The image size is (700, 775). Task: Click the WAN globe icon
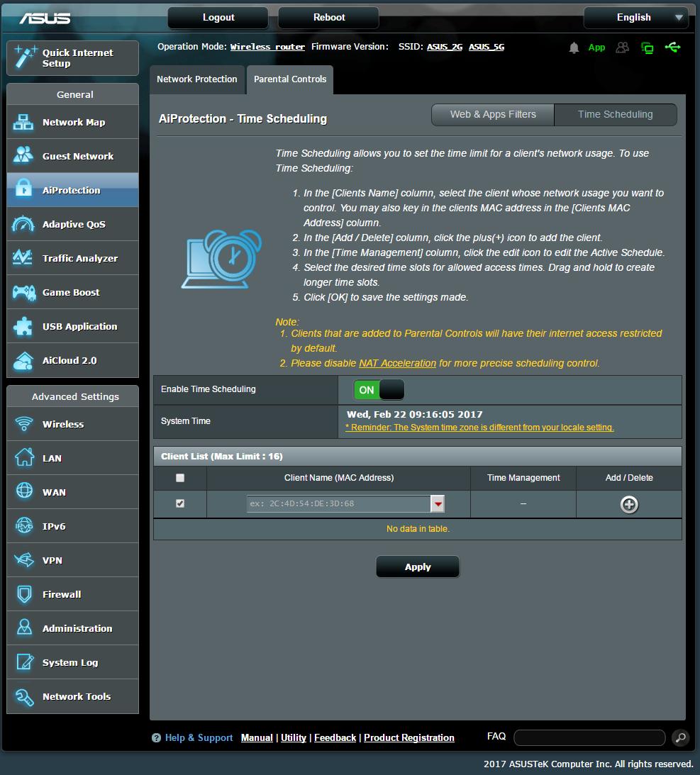(x=24, y=491)
